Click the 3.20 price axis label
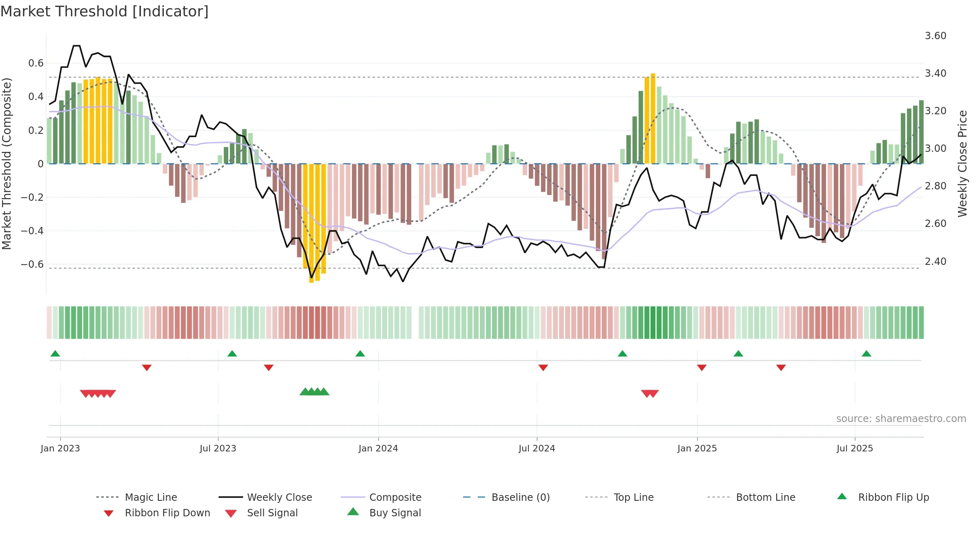The height and width of the screenshot is (551, 980). coord(935,111)
